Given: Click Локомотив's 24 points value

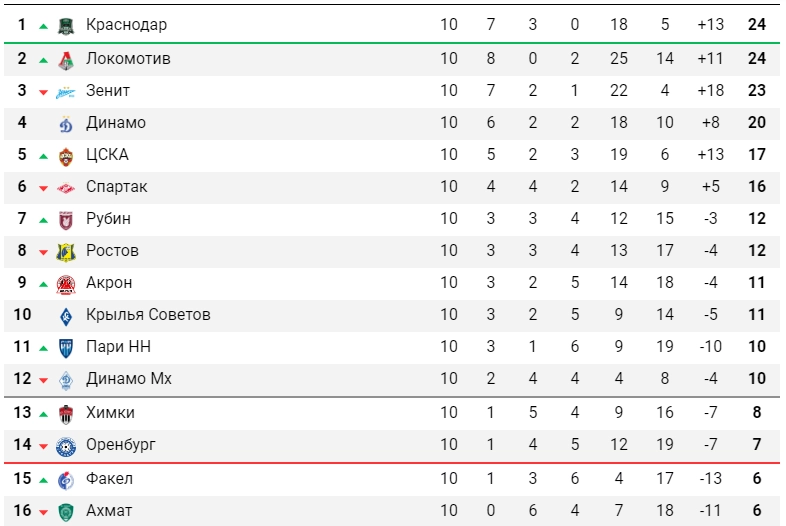Looking at the screenshot, I should (x=756, y=58).
